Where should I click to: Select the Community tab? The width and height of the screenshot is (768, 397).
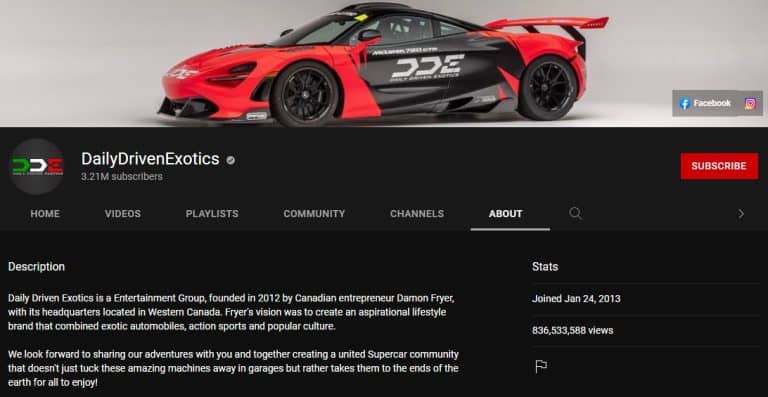coord(314,213)
